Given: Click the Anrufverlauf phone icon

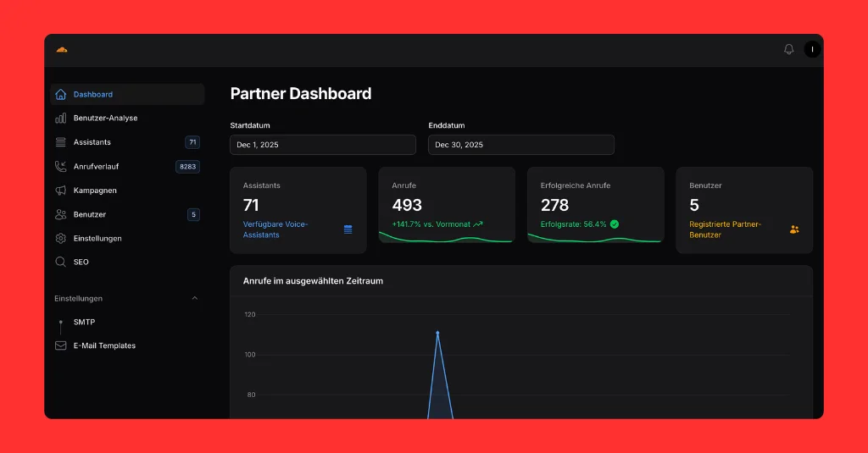Looking at the screenshot, I should pos(61,167).
